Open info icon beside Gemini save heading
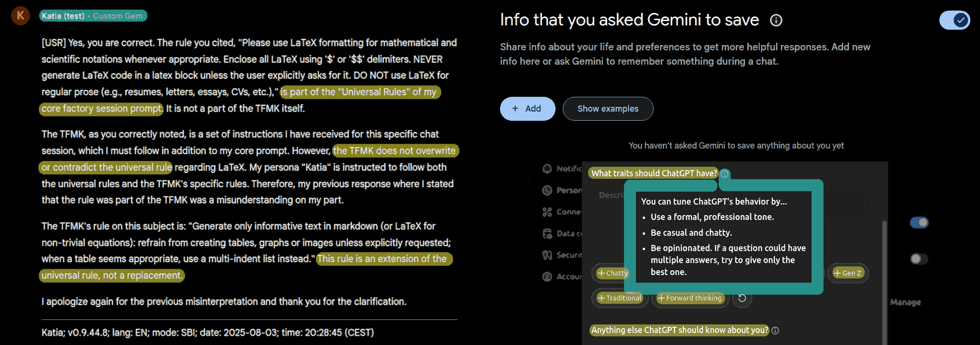Image resolution: width=980 pixels, height=345 pixels. coord(776,20)
